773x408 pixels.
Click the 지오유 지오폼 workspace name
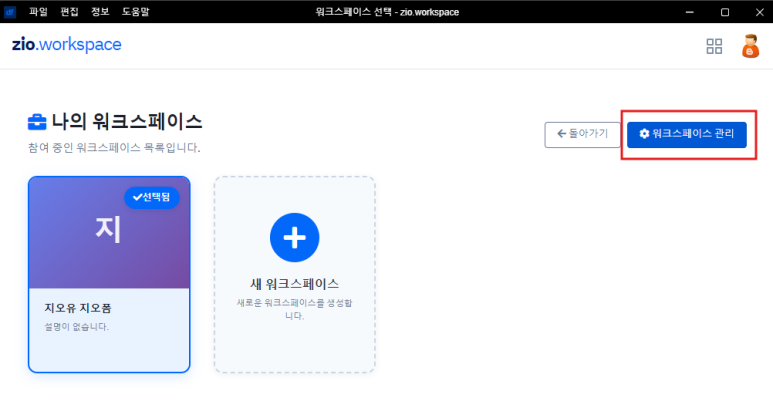click(x=78, y=308)
